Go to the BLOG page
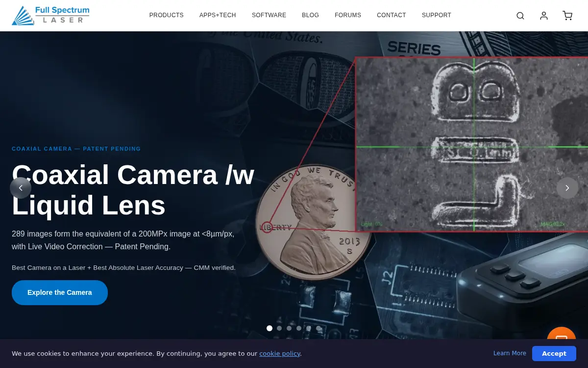 tap(310, 15)
